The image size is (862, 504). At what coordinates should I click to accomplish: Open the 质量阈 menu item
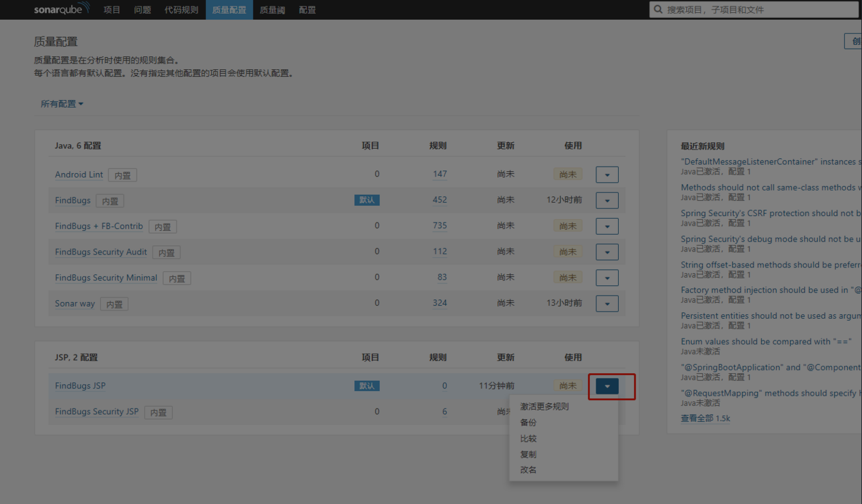tap(273, 10)
